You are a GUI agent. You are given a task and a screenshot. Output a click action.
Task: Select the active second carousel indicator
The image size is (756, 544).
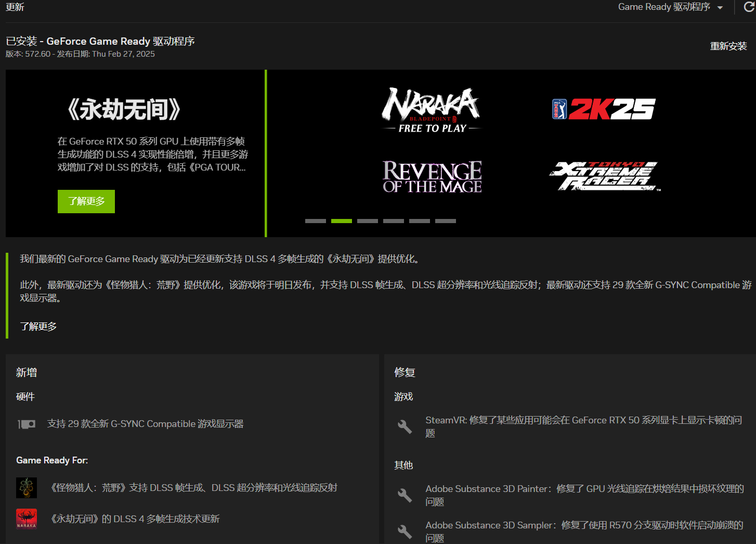pos(342,221)
